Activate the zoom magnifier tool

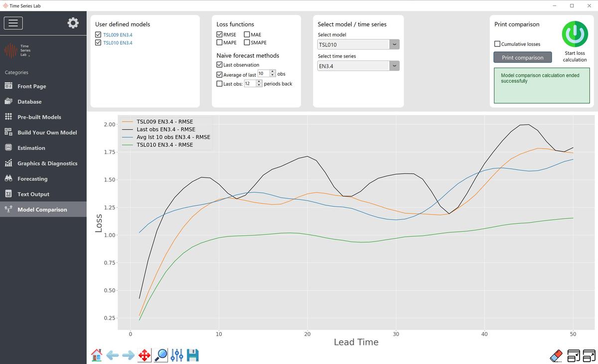point(161,355)
